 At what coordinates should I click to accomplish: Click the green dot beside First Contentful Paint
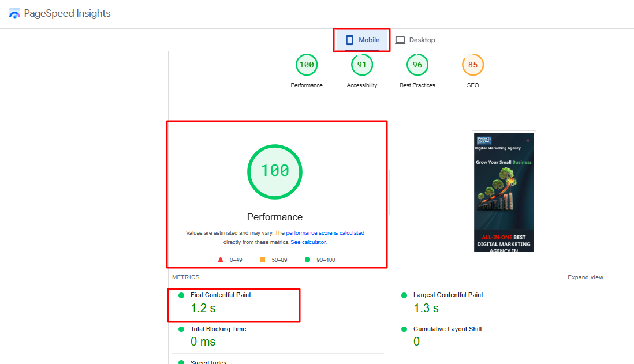[181, 295]
